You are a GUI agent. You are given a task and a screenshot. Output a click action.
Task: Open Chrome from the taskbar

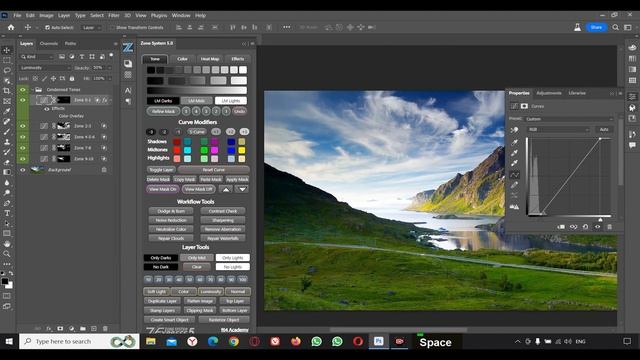tap(233, 341)
